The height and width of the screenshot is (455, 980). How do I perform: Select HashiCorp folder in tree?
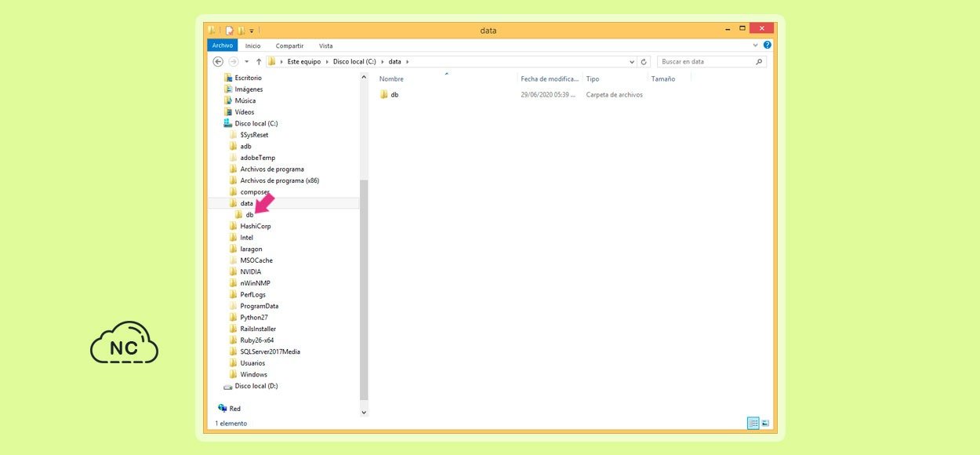coord(256,226)
